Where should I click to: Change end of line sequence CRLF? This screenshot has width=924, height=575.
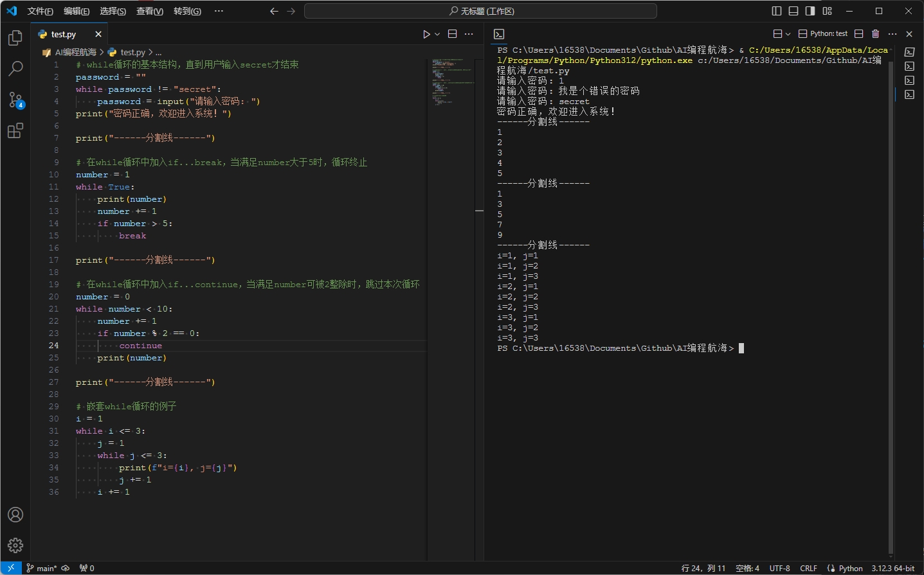[808, 568]
